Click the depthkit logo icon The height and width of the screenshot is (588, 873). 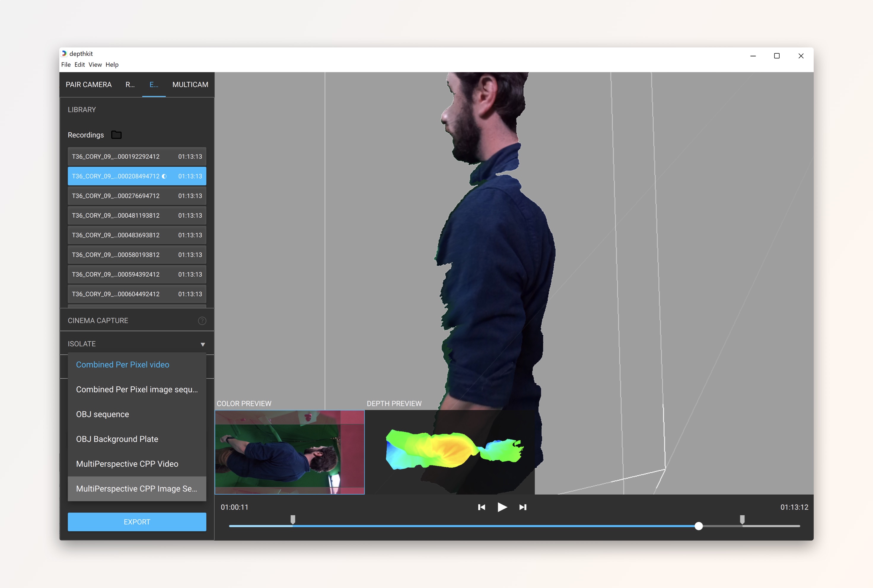pos(64,54)
